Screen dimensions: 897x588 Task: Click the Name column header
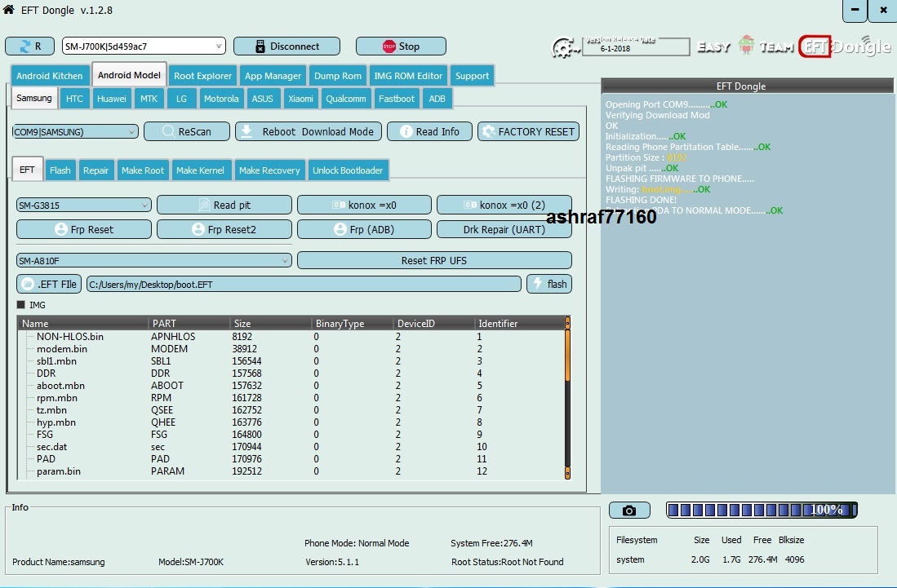pyautogui.click(x=83, y=324)
